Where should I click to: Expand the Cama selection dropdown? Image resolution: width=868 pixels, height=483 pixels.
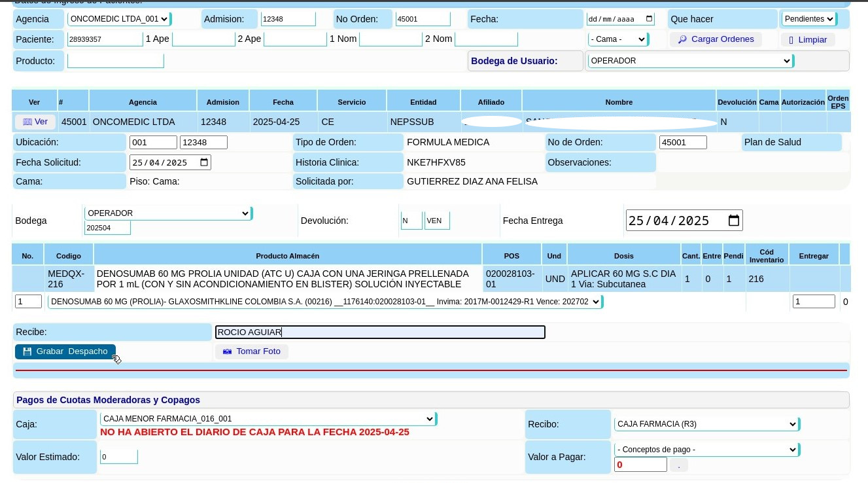coord(617,39)
